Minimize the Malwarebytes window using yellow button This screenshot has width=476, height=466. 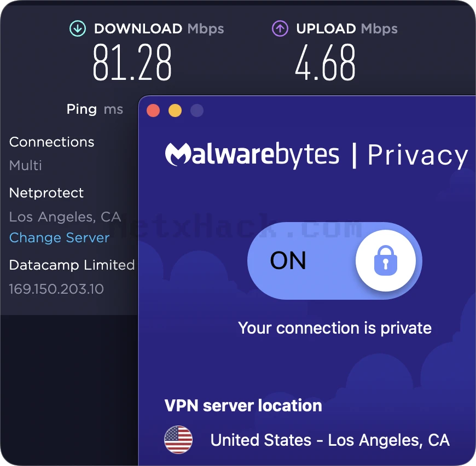tap(175, 110)
